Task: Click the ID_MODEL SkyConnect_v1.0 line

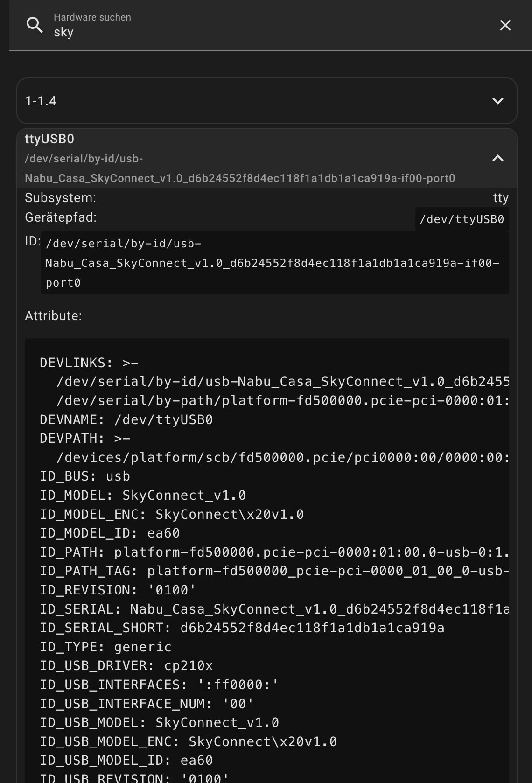Action: click(x=143, y=495)
